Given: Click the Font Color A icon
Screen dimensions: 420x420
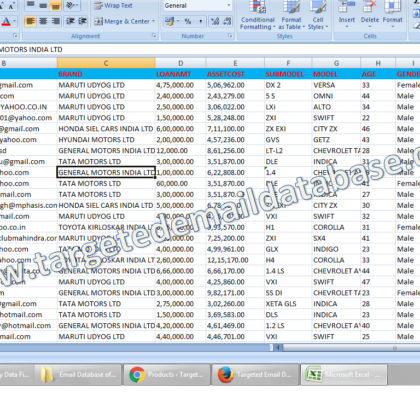Looking at the screenshot, I should coord(5,22).
